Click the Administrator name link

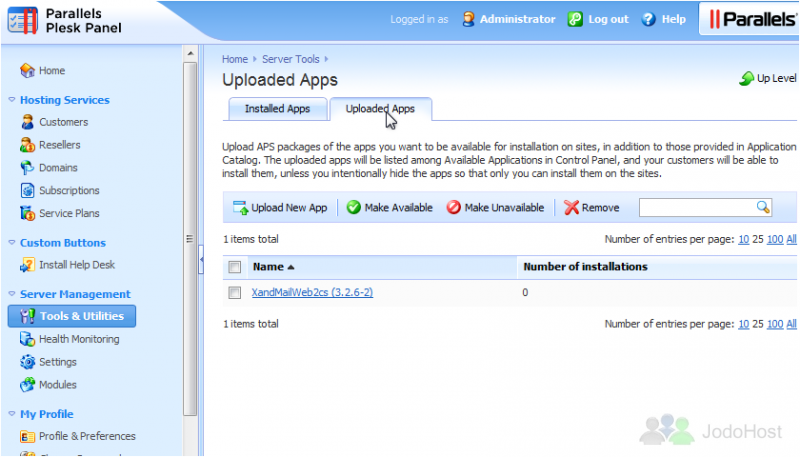(x=517, y=19)
